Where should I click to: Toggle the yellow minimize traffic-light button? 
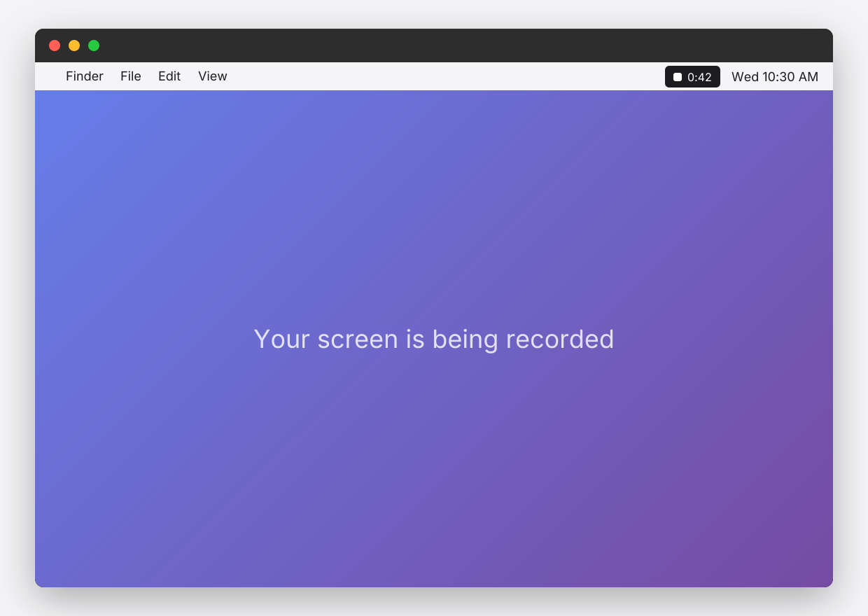click(73, 45)
